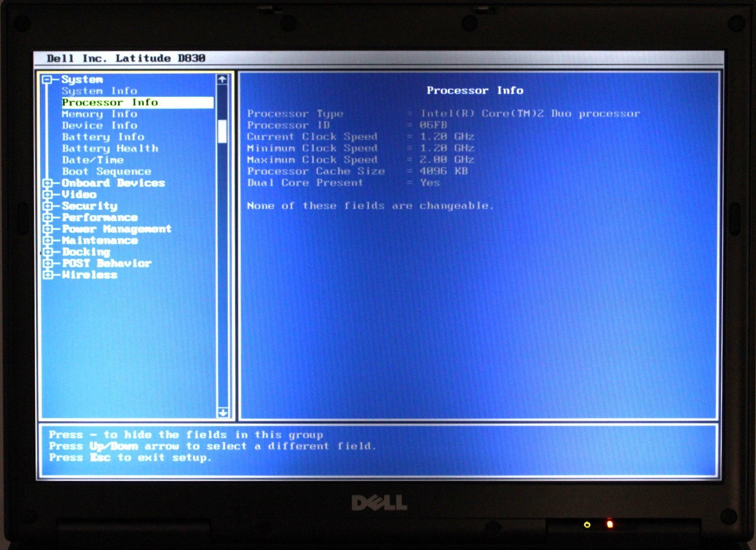Select the Performance category label
Viewport: 756px width, 550px height.
100,218
